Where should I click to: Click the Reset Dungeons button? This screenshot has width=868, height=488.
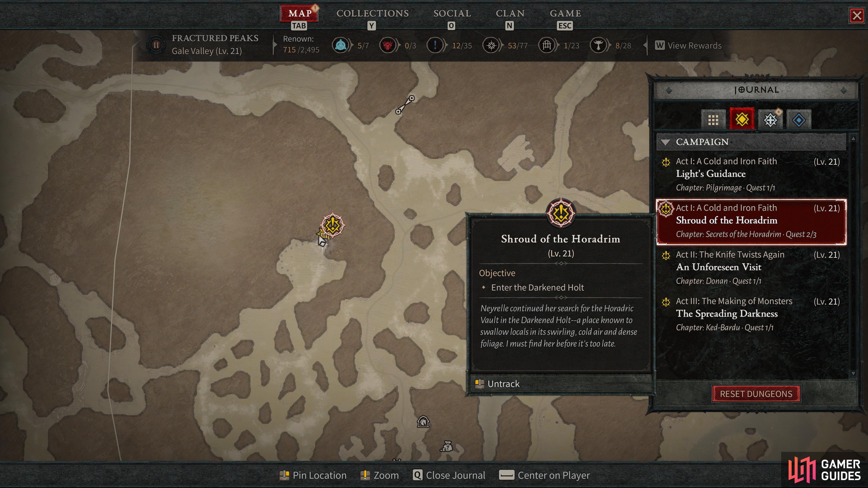[x=756, y=394]
